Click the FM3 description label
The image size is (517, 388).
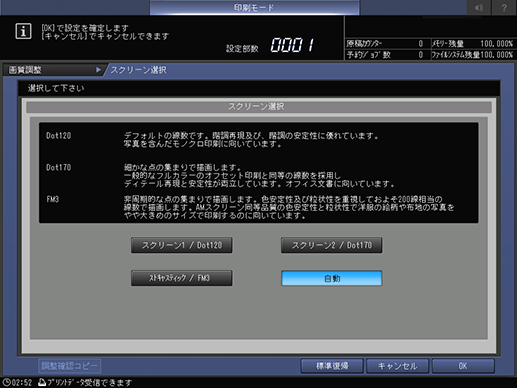[53, 199]
